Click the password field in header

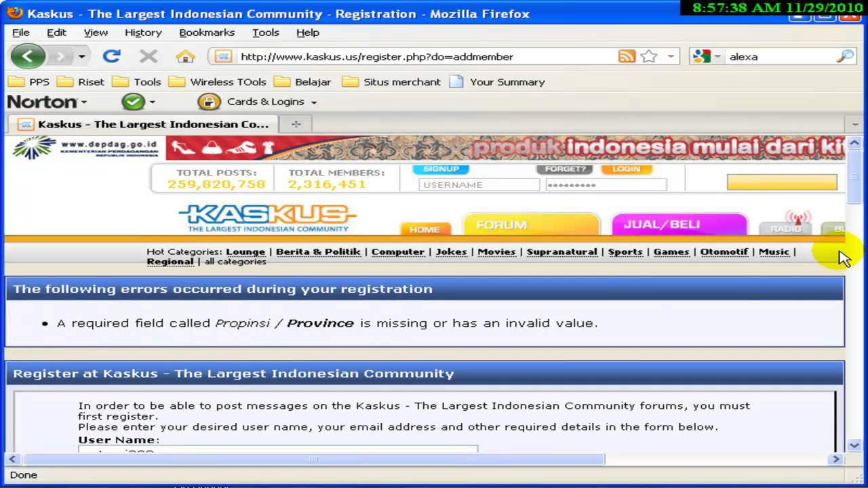pyautogui.click(x=606, y=184)
